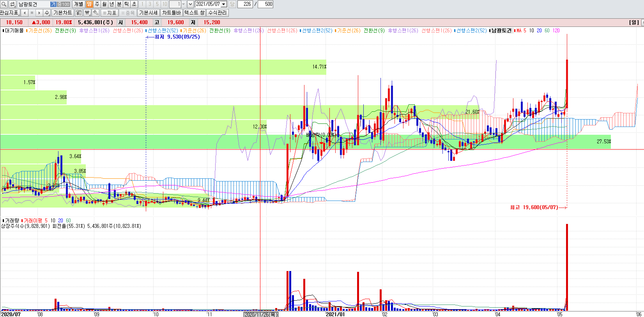Click the wrench configuration icon

(96, 13)
